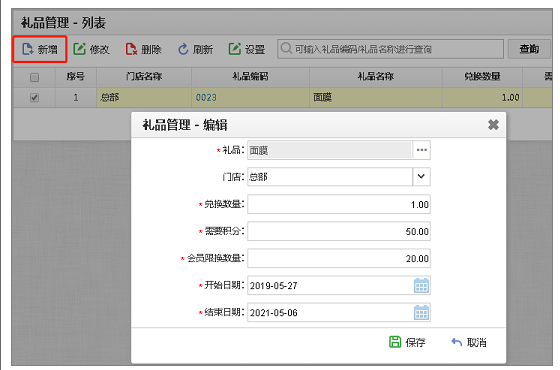Click the 保存 (Save) button
The height and width of the screenshot is (370, 560).
[407, 342]
